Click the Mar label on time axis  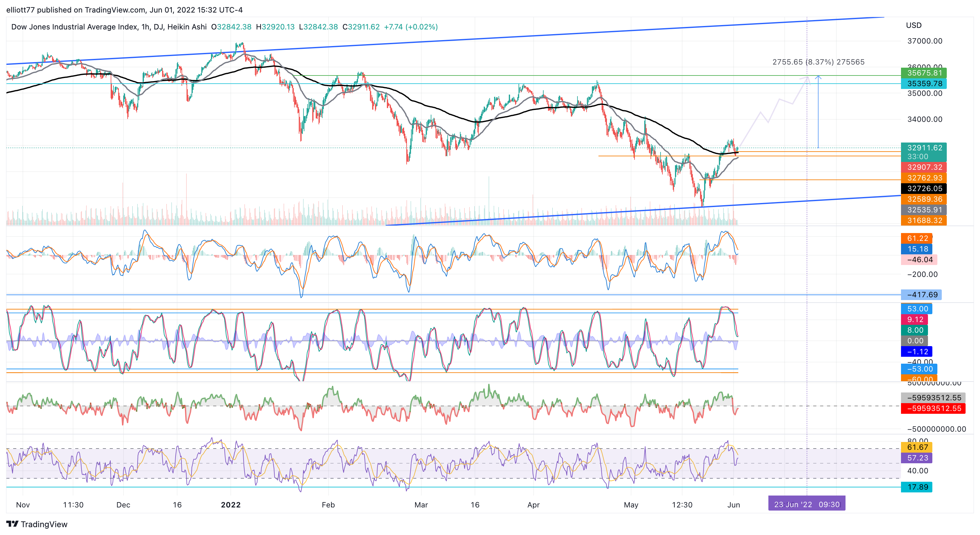pyautogui.click(x=421, y=505)
